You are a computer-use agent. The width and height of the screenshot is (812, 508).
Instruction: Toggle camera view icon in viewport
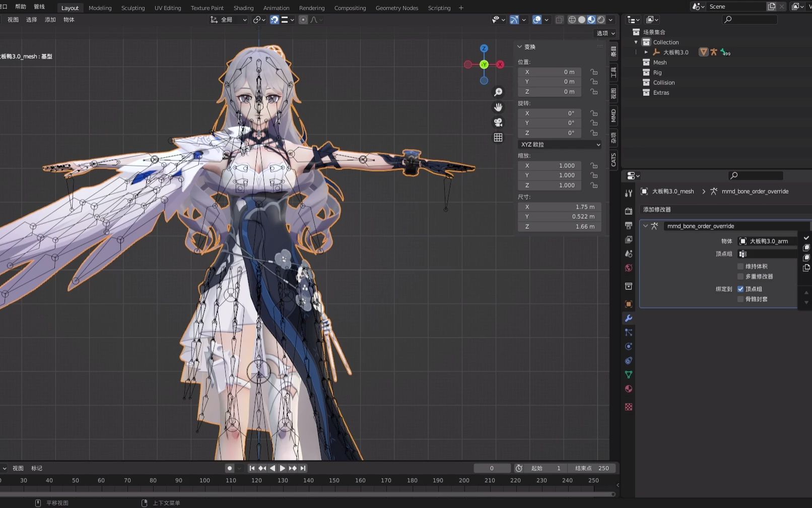(498, 122)
